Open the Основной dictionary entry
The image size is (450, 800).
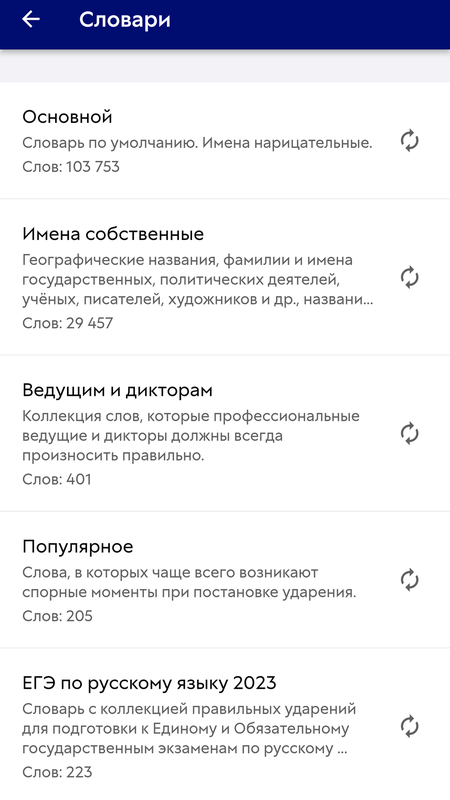[225, 140]
